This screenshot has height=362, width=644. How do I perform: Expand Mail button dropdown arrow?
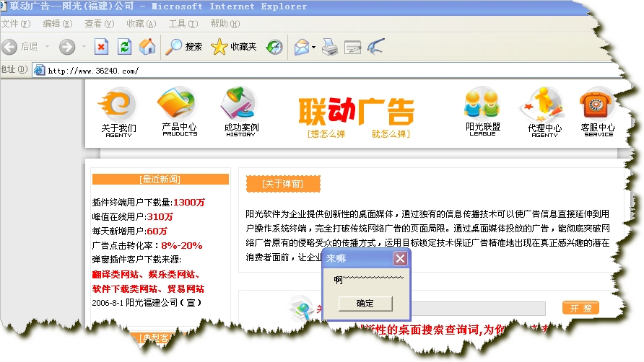314,47
